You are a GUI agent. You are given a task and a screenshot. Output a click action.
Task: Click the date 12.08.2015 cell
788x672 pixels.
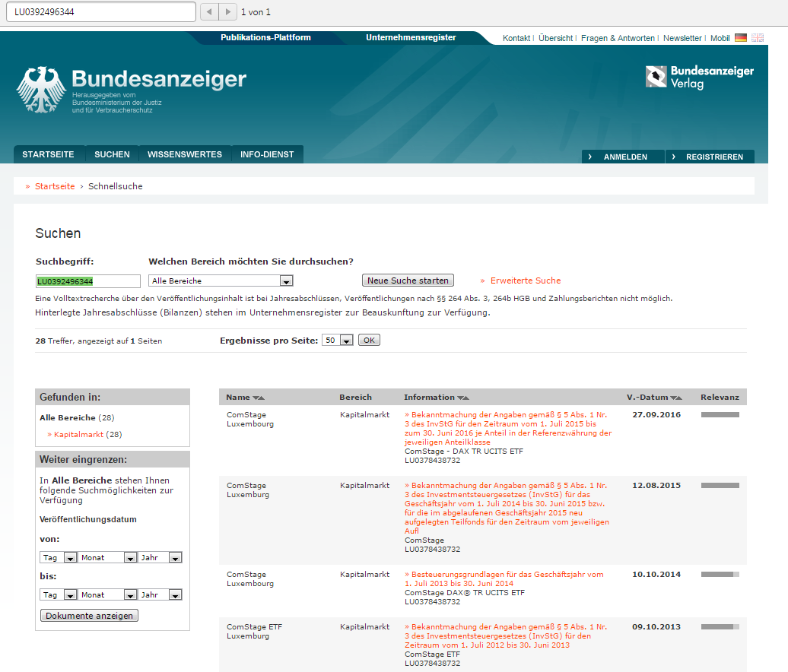pyautogui.click(x=656, y=486)
